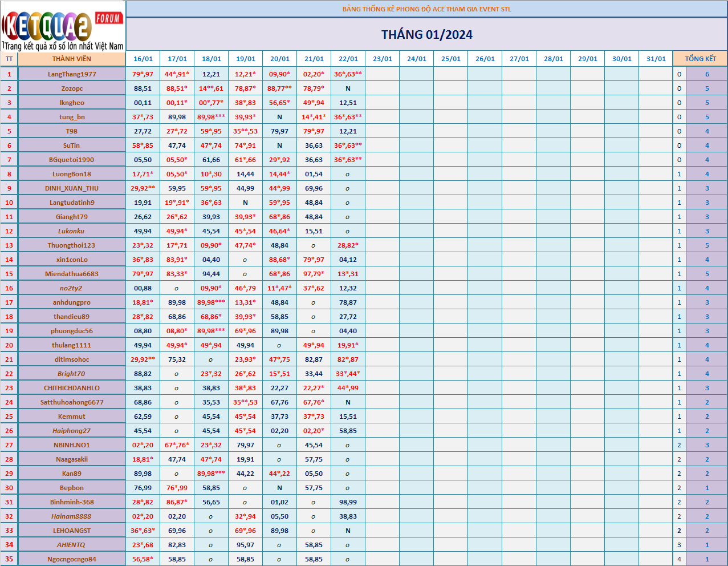This screenshot has height=566, width=728.
Task: Select the 'THÀNH VIÊN' column header
Action: click(72, 59)
